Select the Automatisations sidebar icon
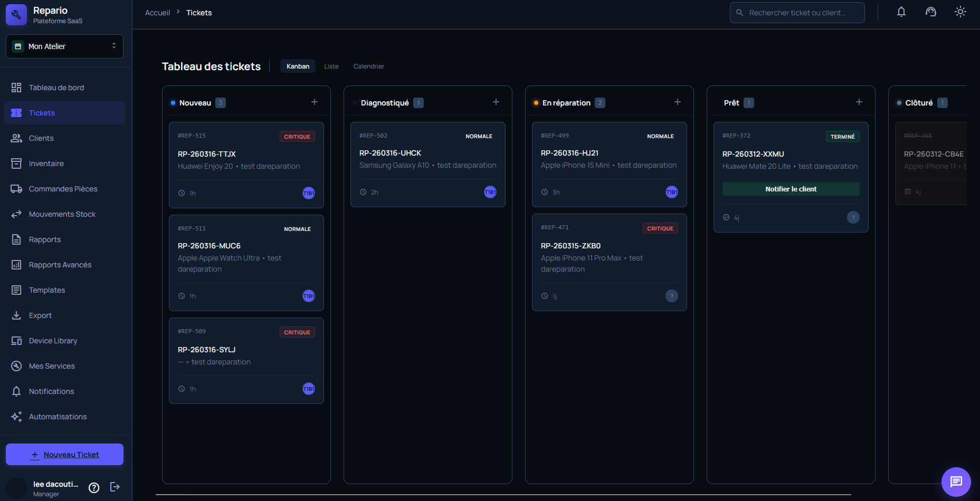 (58, 417)
